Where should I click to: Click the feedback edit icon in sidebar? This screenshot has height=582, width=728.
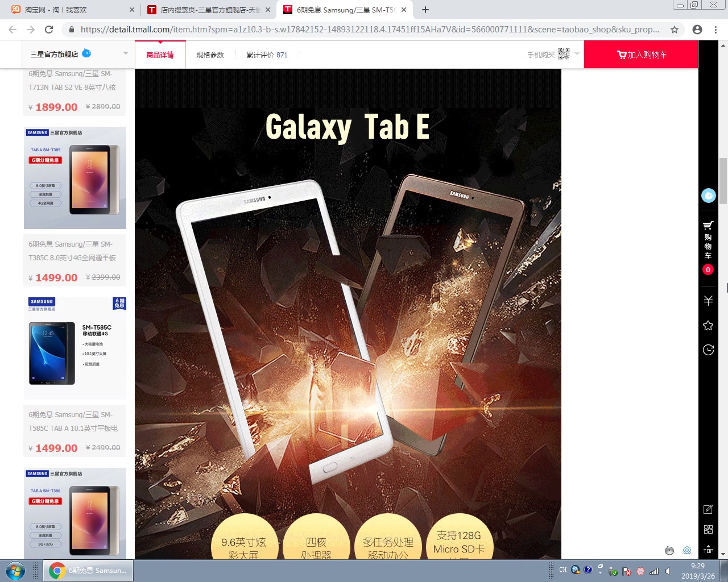pos(708,509)
